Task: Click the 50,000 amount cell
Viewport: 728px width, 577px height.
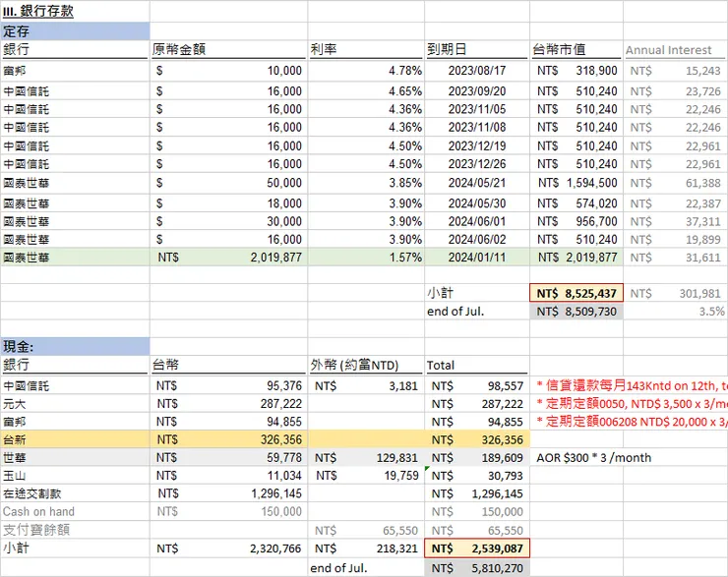Action: point(228,183)
